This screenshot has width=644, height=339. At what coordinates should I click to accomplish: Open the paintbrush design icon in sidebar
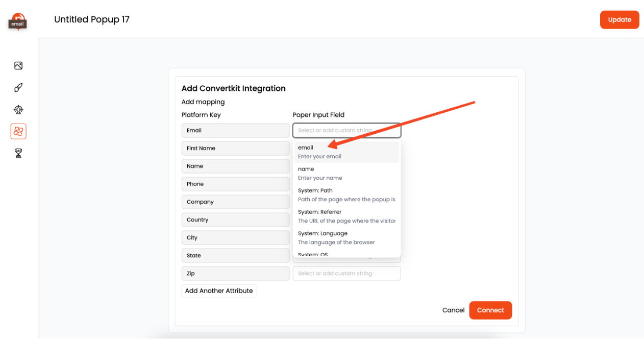click(x=18, y=88)
